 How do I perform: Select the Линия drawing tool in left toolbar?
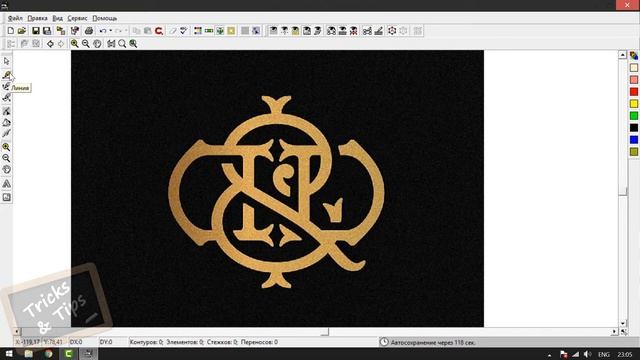[7, 75]
